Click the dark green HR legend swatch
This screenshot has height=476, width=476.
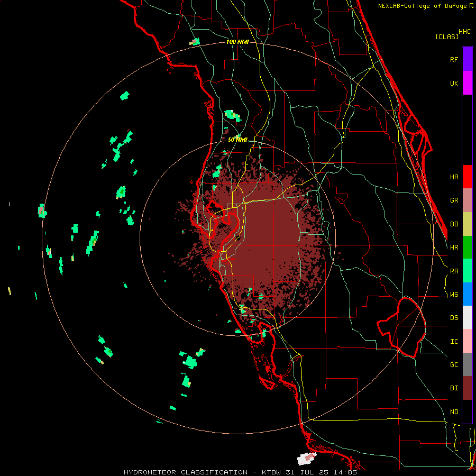(467, 248)
